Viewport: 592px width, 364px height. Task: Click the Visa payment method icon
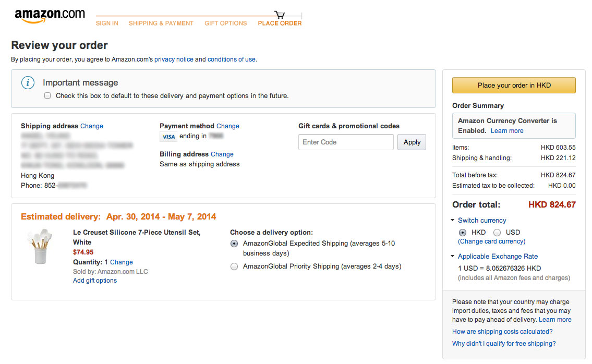click(168, 136)
